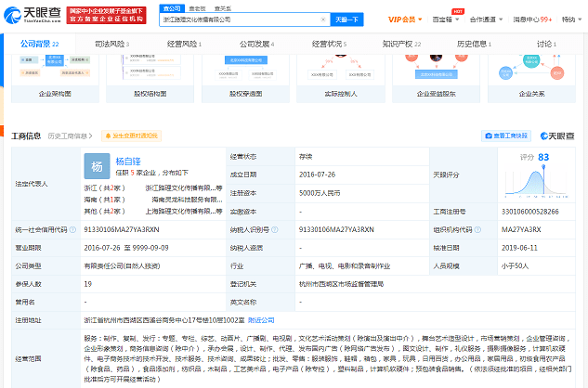Screen dimensions: 588x388
Task: Clear the search box with the X icon
Action: point(323,19)
